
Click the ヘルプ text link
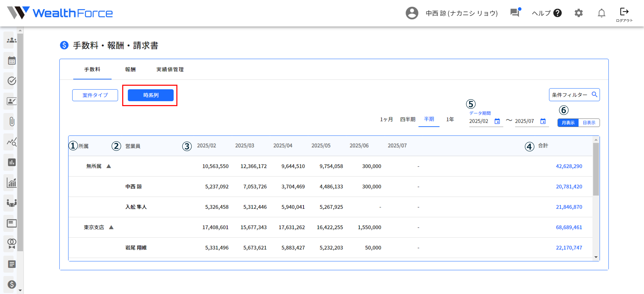tap(541, 13)
